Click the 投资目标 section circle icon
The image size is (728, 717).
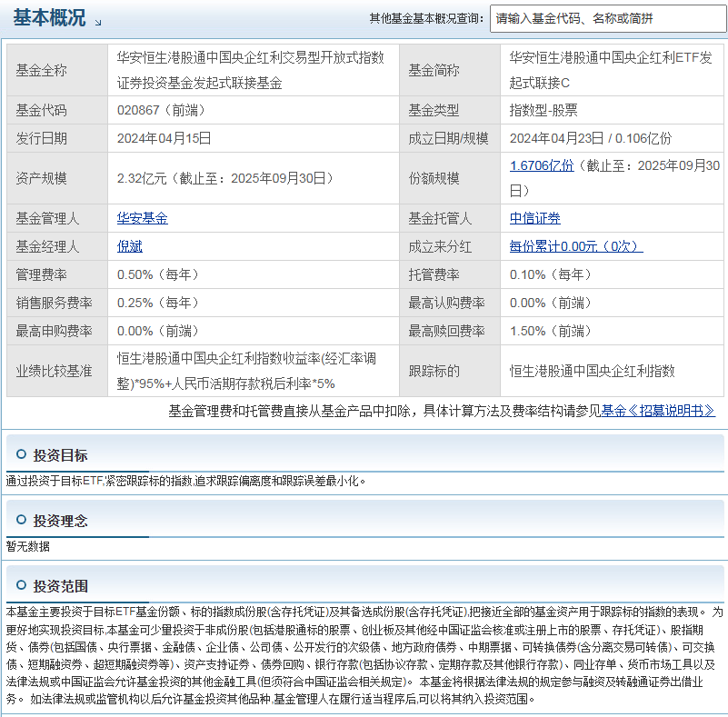(21, 454)
